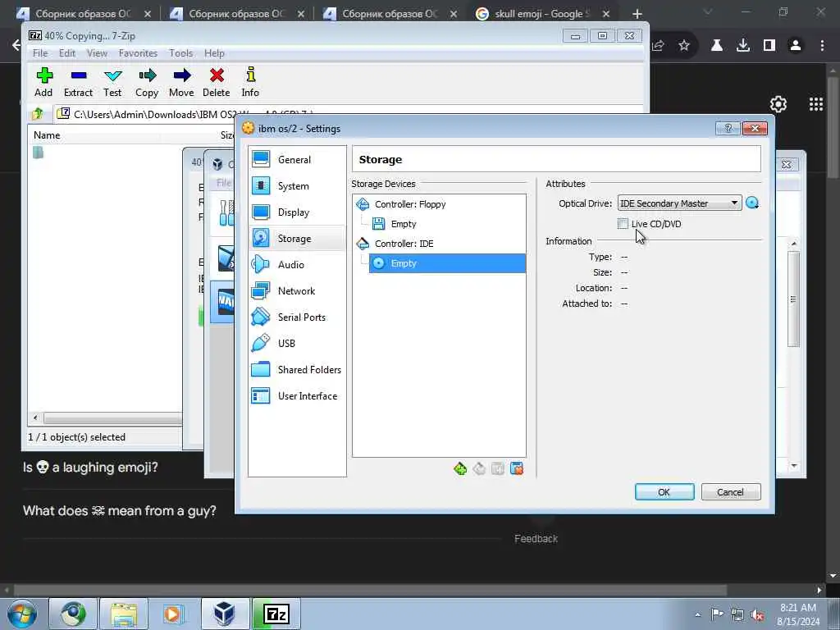Click choose virtual optical disk icon
Screen dimensions: 840x630
point(752,203)
